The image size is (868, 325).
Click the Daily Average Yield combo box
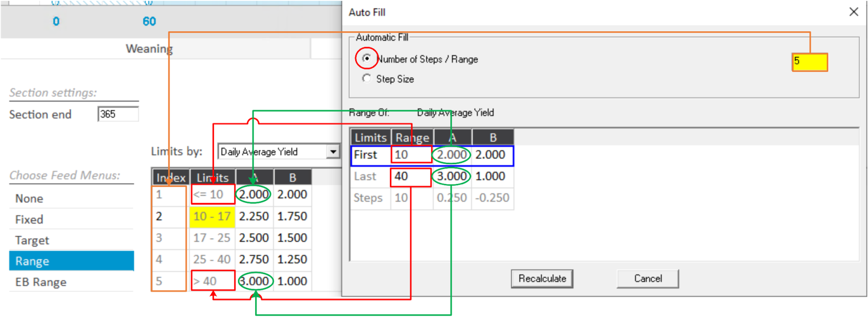click(x=272, y=151)
